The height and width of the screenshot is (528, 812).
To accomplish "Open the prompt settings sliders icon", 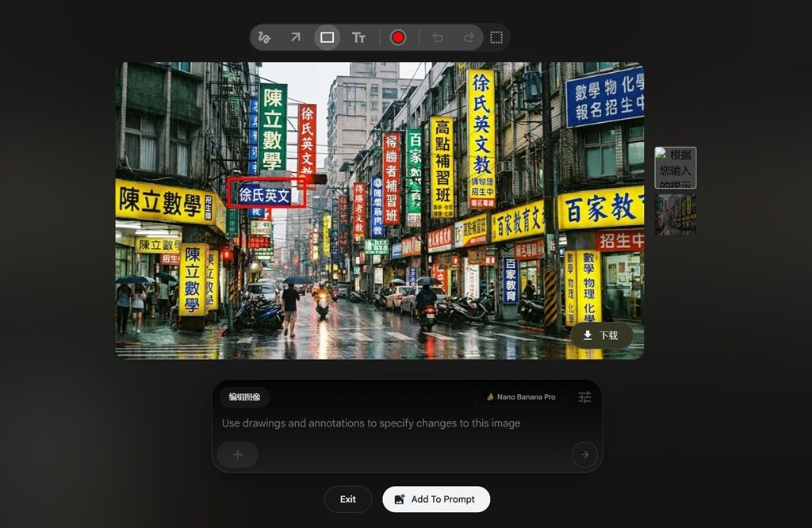I will [584, 397].
